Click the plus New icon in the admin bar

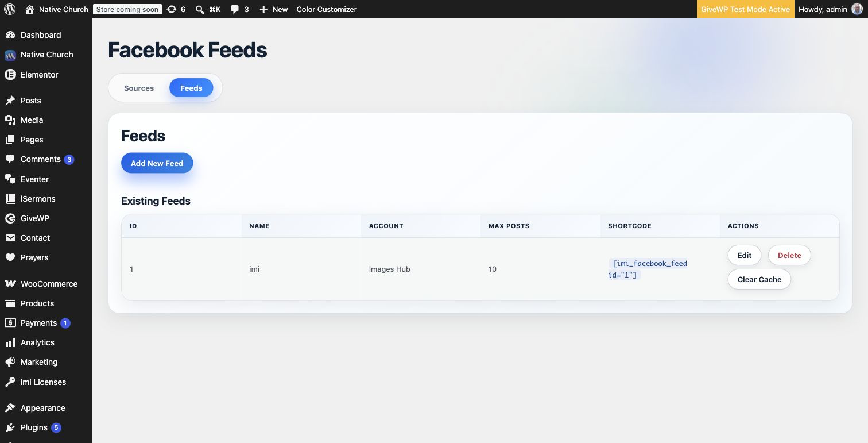263,9
